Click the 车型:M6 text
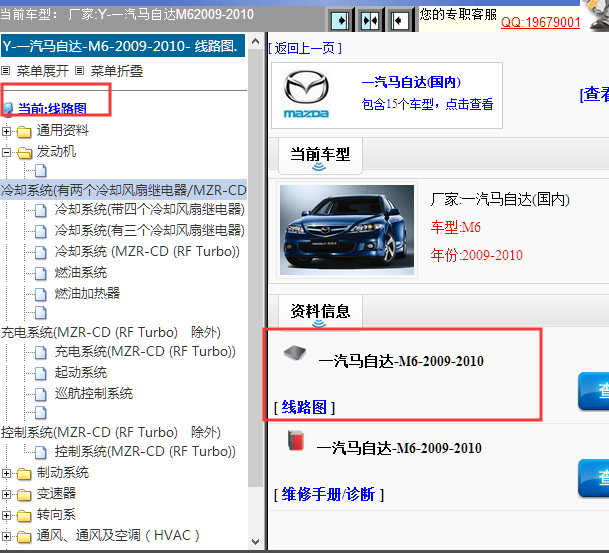 (x=456, y=227)
